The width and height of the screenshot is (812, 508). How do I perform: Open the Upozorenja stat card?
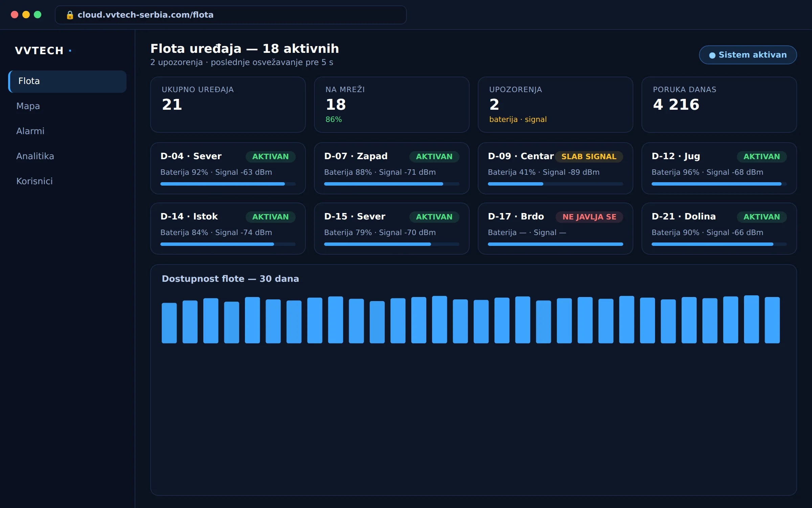click(x=556, y=105)
